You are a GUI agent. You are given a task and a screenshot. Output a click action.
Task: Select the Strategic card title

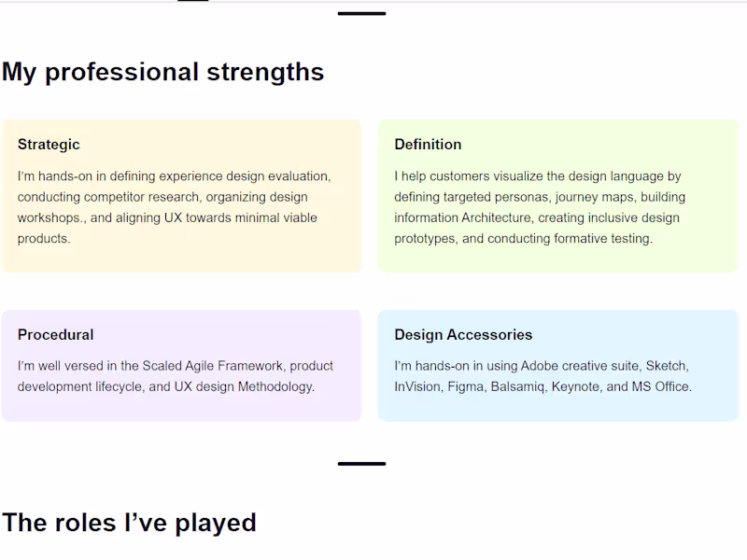(x=49, y=145)
